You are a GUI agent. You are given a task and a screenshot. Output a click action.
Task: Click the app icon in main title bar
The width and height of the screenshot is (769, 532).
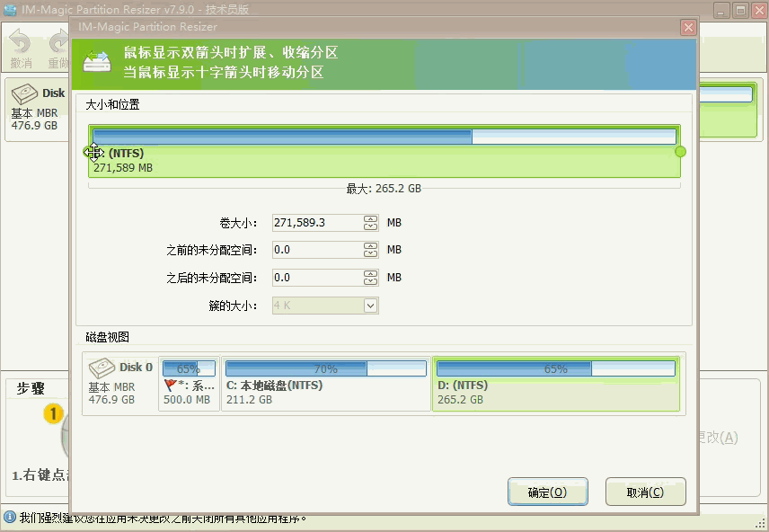10,10
